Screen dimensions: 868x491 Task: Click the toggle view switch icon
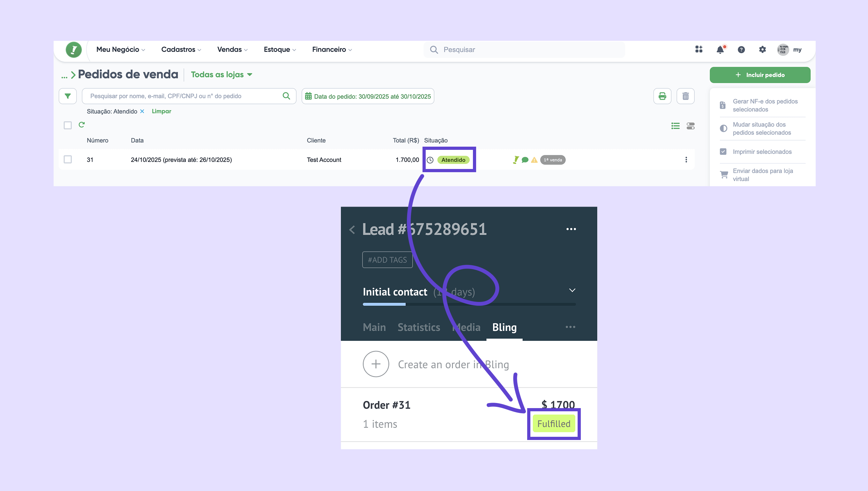pos(691,126)
